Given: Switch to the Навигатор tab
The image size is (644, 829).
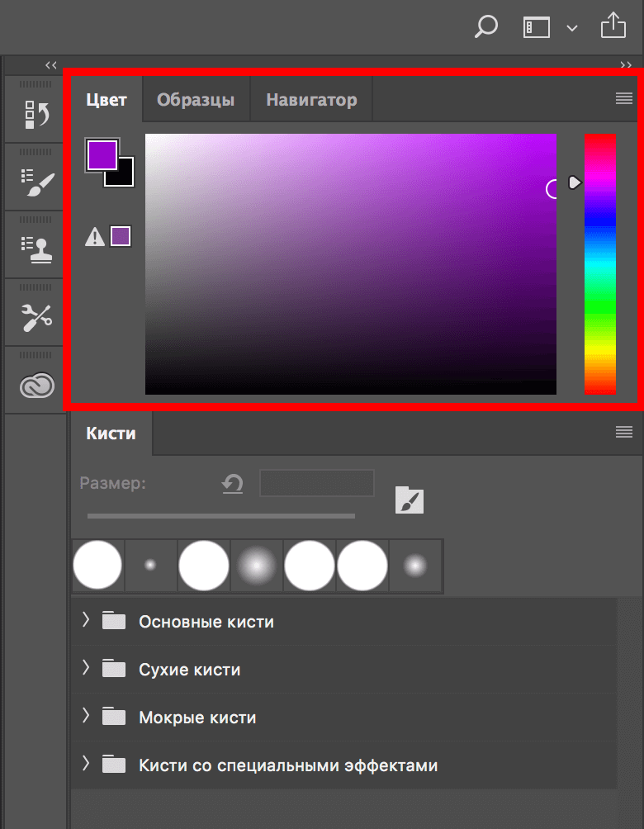Looking at the screenshot, I should pos(310,98).
